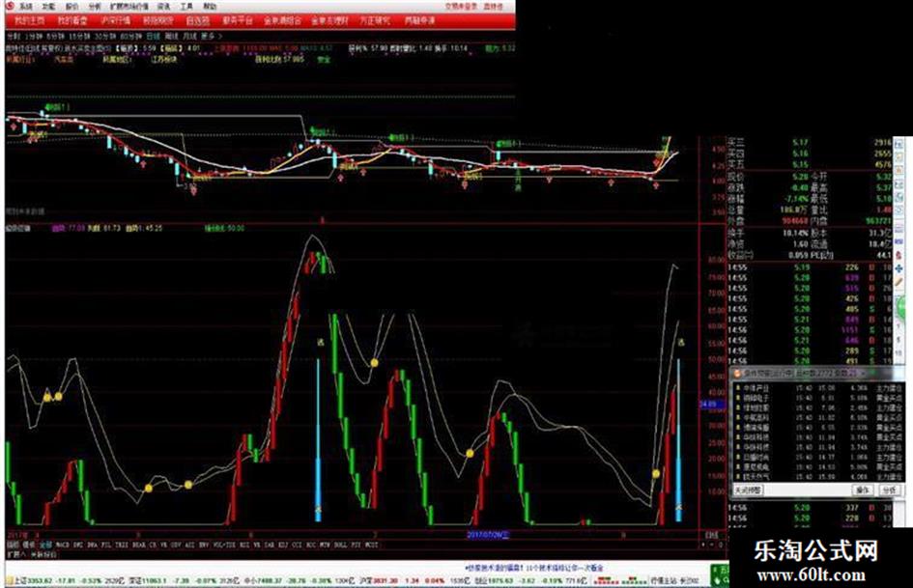The image size is (913, 588).
Task: Click 关闭预警 button in alert window
Action: (x=748, y=490)
